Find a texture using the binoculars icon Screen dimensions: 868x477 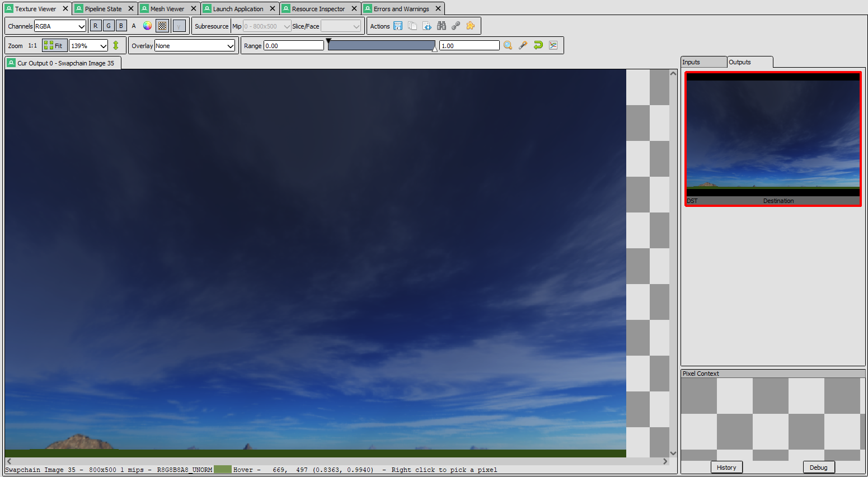[441, 26]
